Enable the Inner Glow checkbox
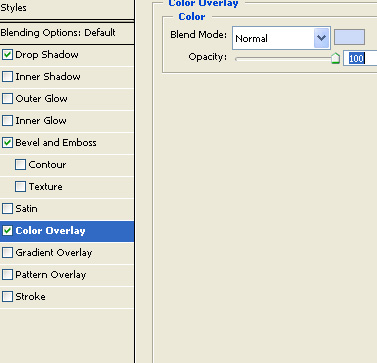377x363 pixels. point(7,120)
